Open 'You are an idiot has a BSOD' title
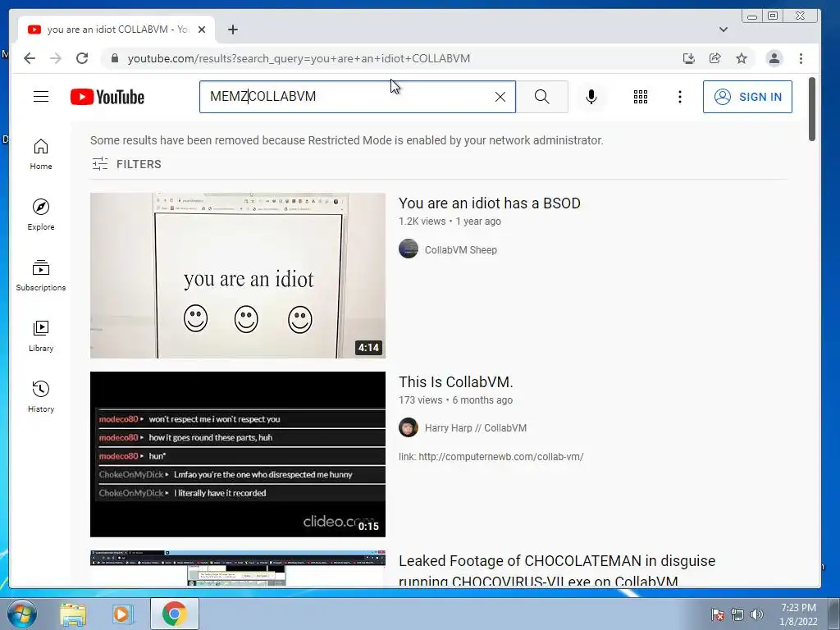 pyautogui.click(x=489, y=203)
